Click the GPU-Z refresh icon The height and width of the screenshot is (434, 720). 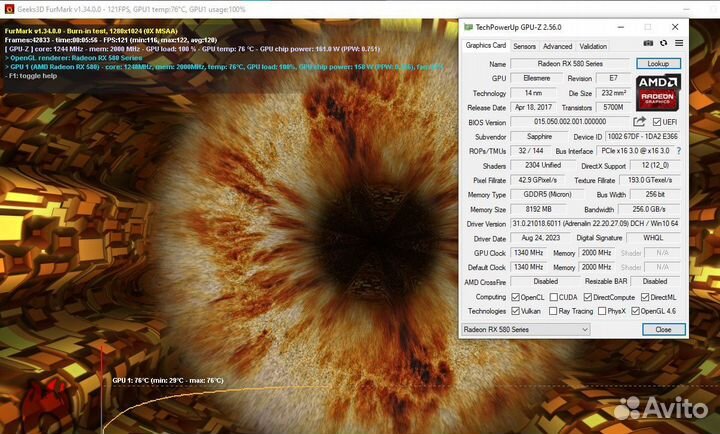664,43
